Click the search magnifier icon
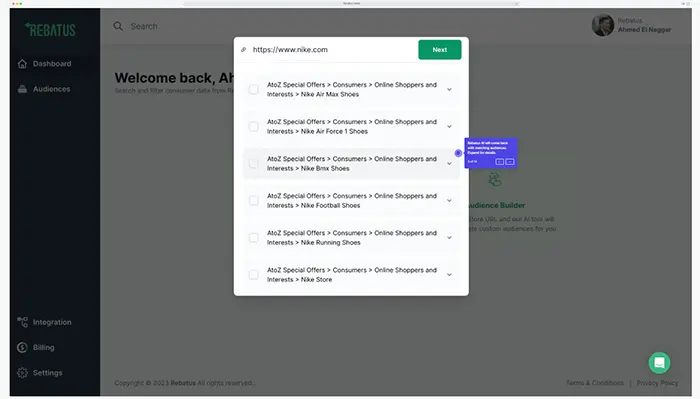Viewport: 700px width, 399px height. coord(118,26)
